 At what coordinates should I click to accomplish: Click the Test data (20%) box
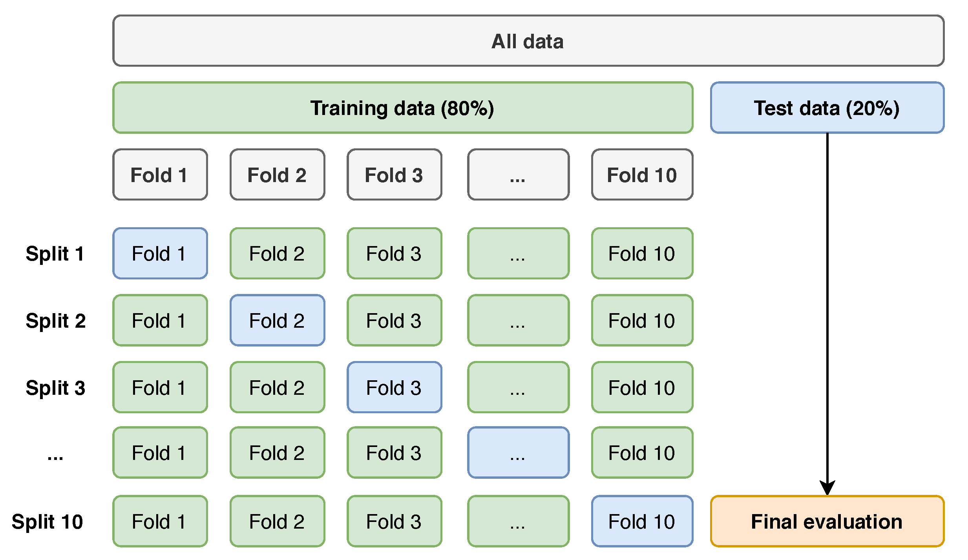pos(827,108)
